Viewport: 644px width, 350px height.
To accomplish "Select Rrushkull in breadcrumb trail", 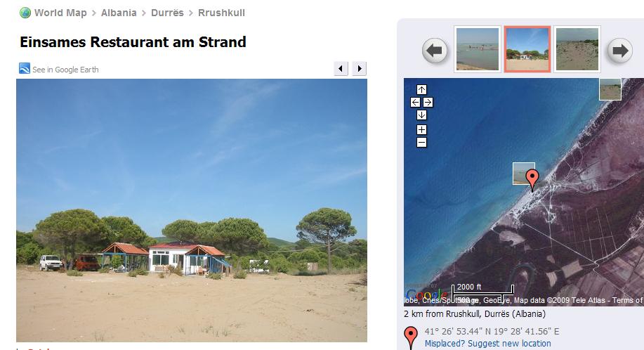I will pos(221,13).
